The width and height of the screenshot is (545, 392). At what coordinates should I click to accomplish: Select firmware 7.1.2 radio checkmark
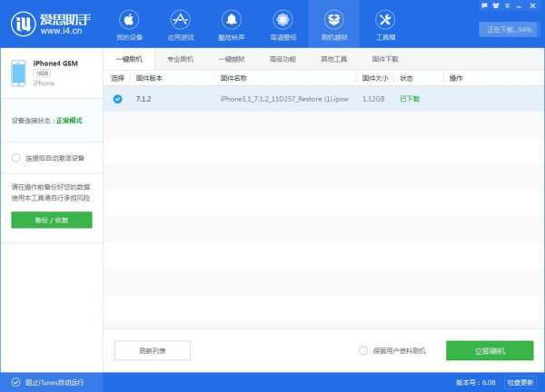117,99
